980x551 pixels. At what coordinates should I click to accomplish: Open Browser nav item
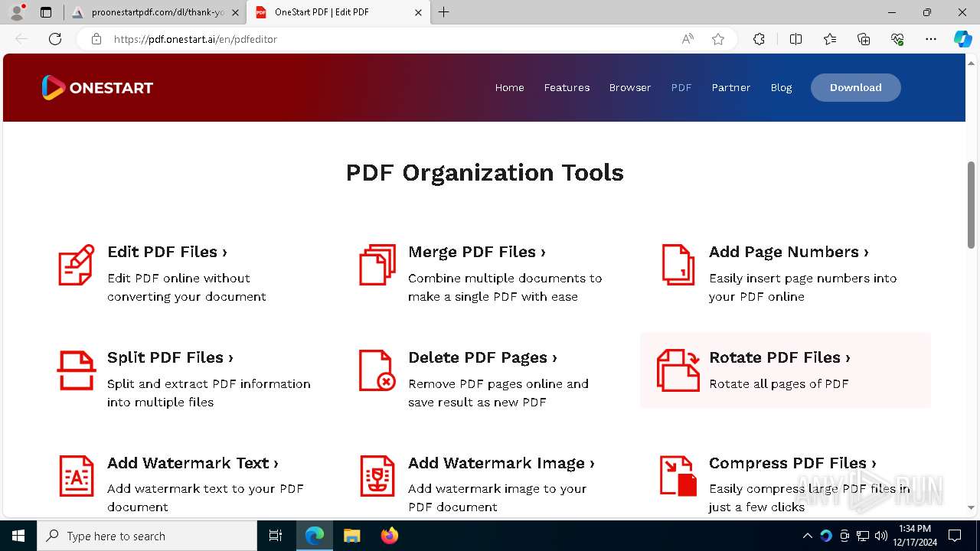point(630,87)
